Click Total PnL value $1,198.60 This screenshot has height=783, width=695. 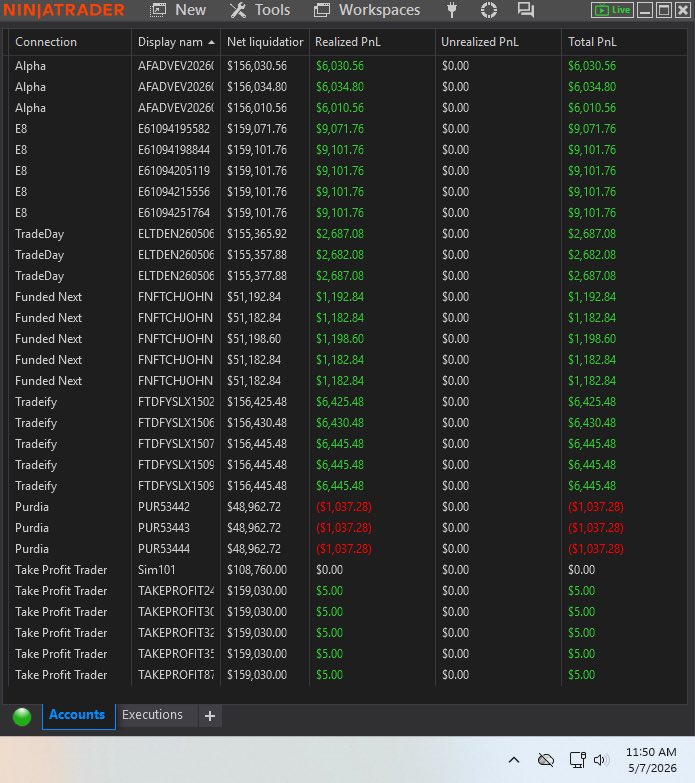(592, 339)
